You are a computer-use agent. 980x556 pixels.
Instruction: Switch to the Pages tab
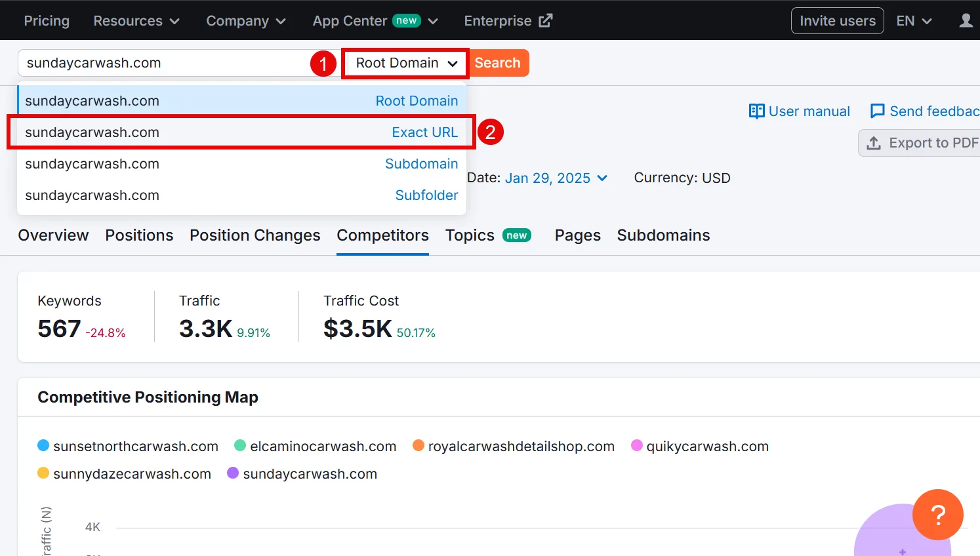(x=577, y=235)
